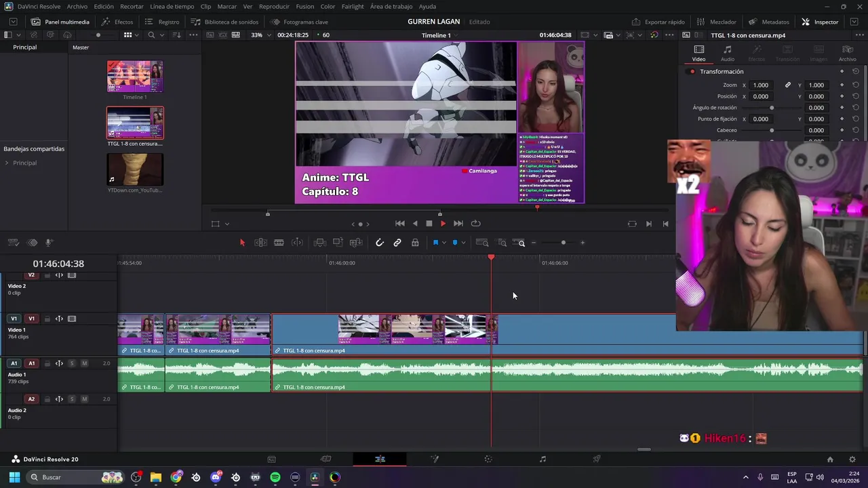This screenshot has height=488, width=868.
Task: Toggle the Inspector panel button
Action: tap(820, 22)
